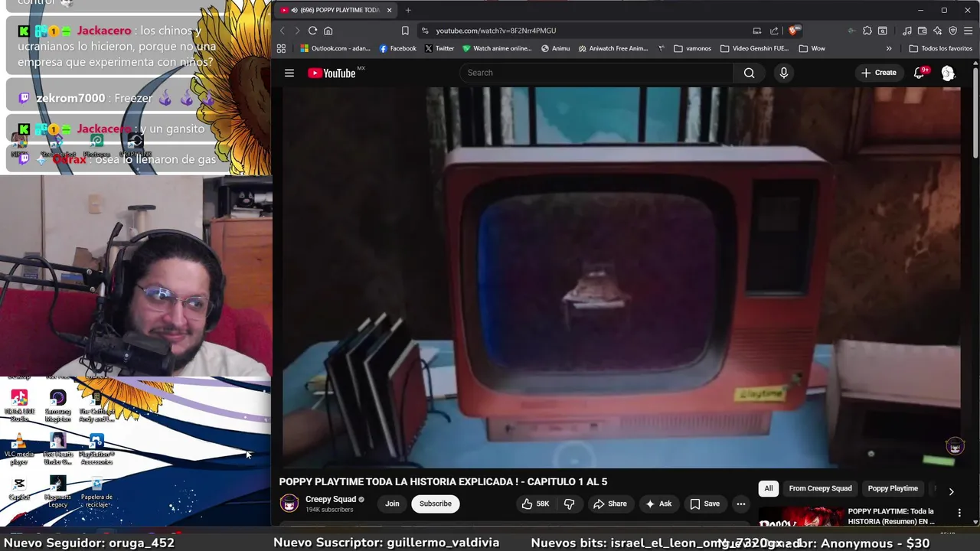Expand video more actions ellipsis

click(x=740, y=504)
